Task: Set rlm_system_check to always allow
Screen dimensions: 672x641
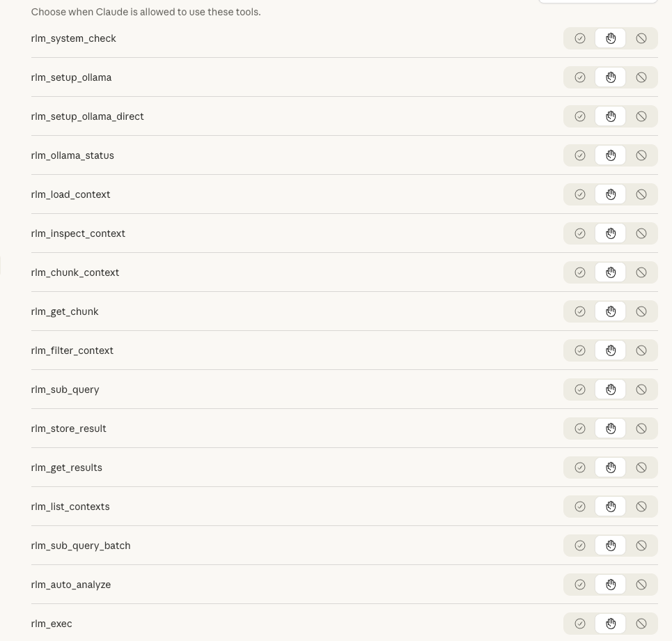Action: pos(580,38)
